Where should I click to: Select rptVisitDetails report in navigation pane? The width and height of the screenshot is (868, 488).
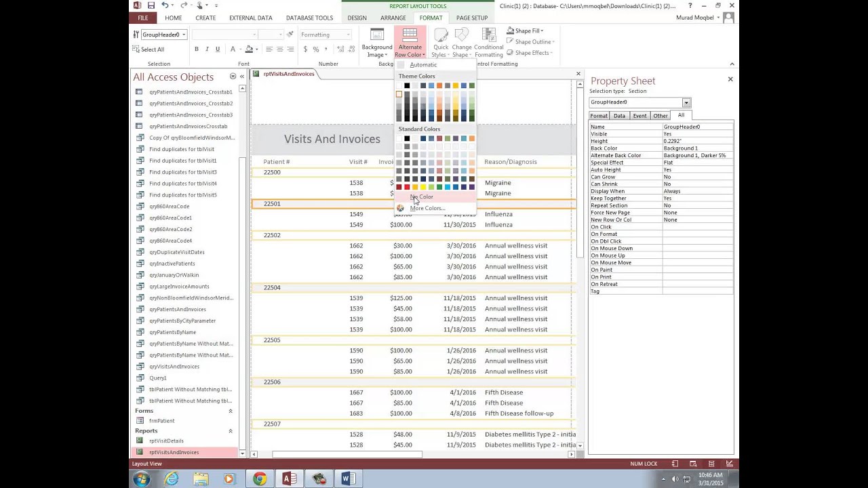(x=166, y=441)
